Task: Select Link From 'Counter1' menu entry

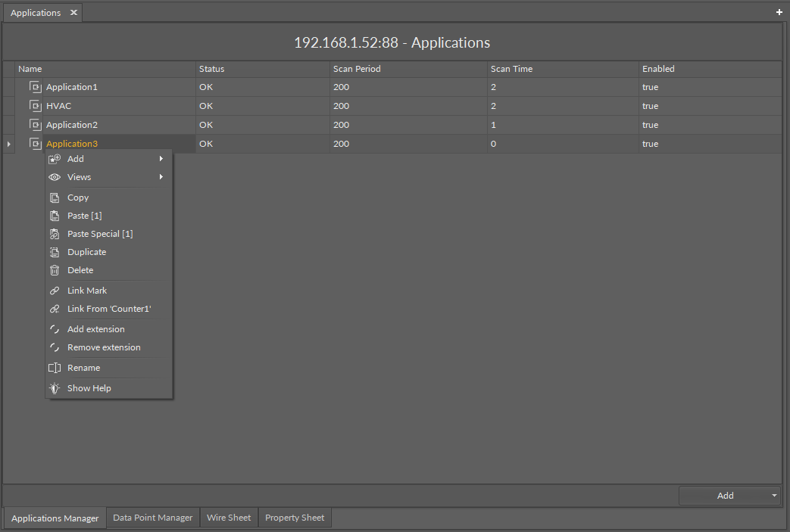Action: pyautogui.click(x=109, y=309)
